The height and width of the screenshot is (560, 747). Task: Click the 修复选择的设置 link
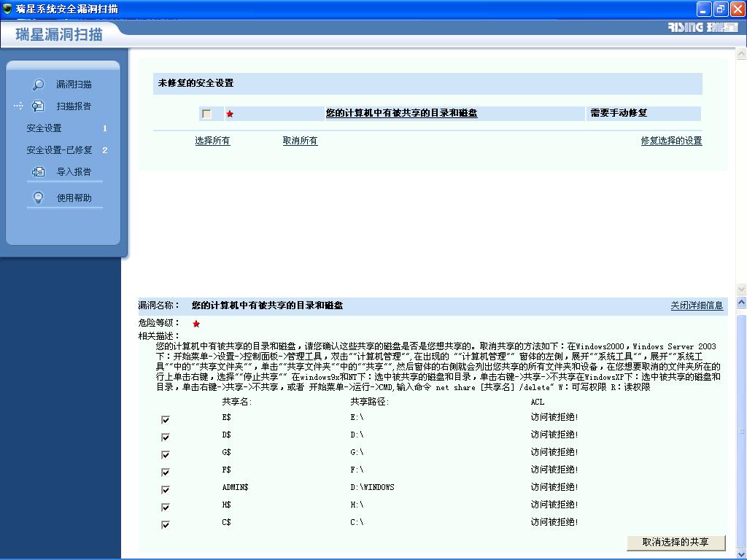671,141
